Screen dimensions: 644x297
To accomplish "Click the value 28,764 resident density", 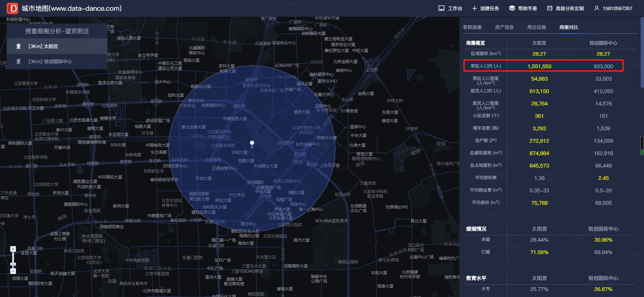I will [539, 104].
